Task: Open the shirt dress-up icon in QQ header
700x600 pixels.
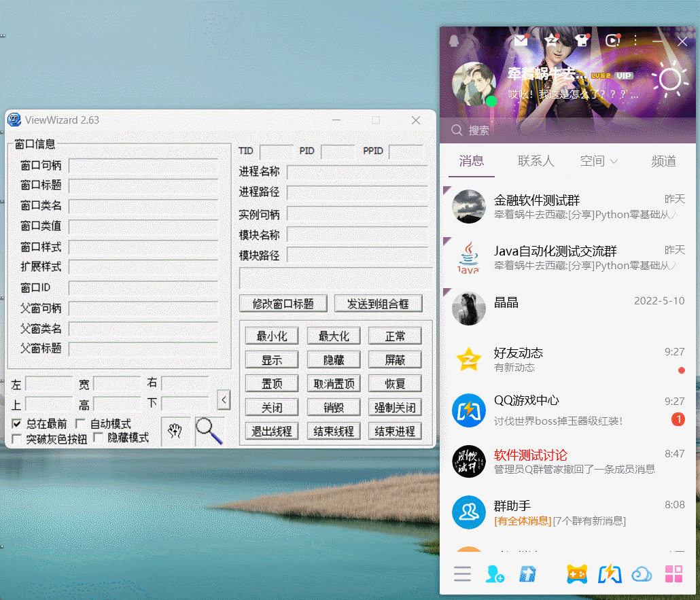Action: pos(582,41)
